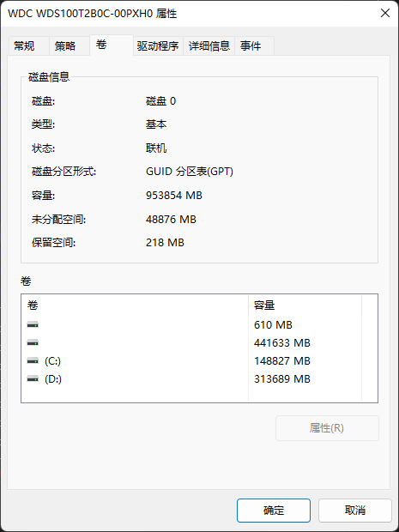Close the WDC WDS100T2B0C properties dialog

(384, 13)
